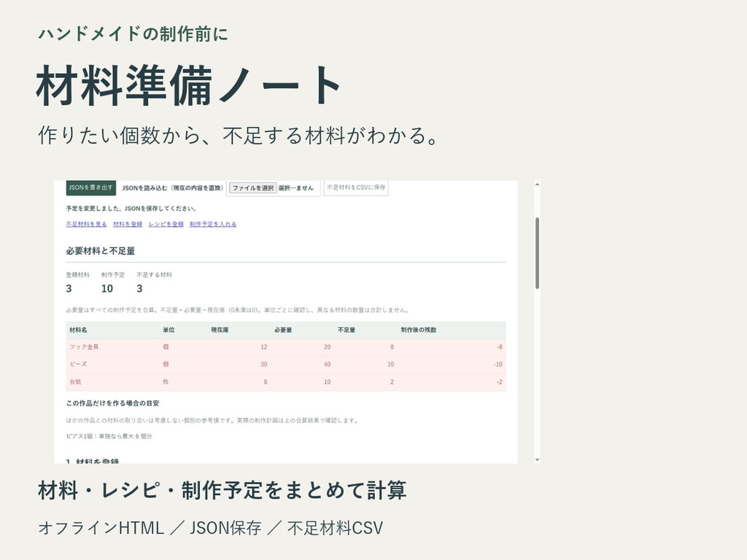This screenshot has height=560, width=747.
Task: Click the 選択…ません file status text
Action: [x=296, y=188]
